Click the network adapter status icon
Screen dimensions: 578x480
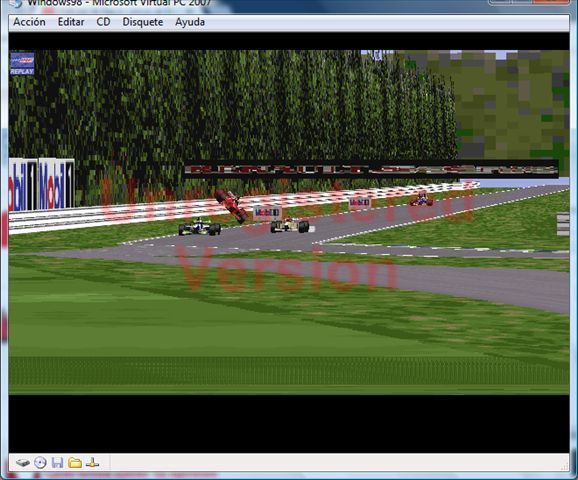[92, 463]
